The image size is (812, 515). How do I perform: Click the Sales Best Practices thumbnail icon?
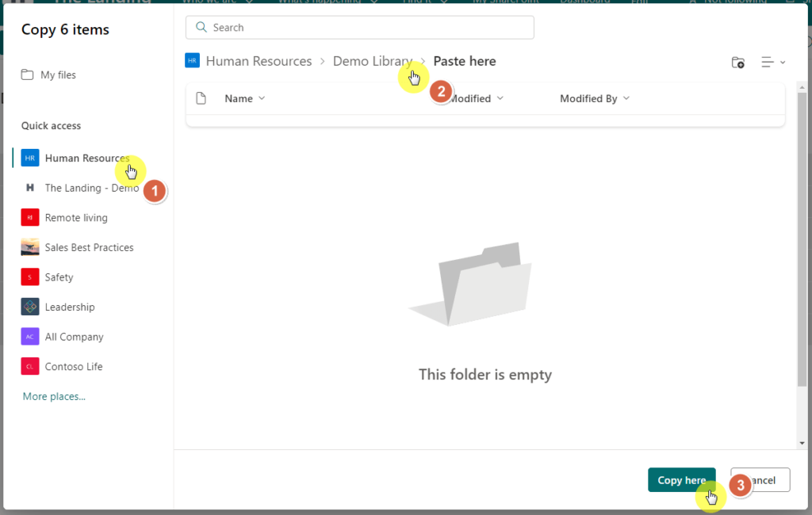[x=30, y=247]
